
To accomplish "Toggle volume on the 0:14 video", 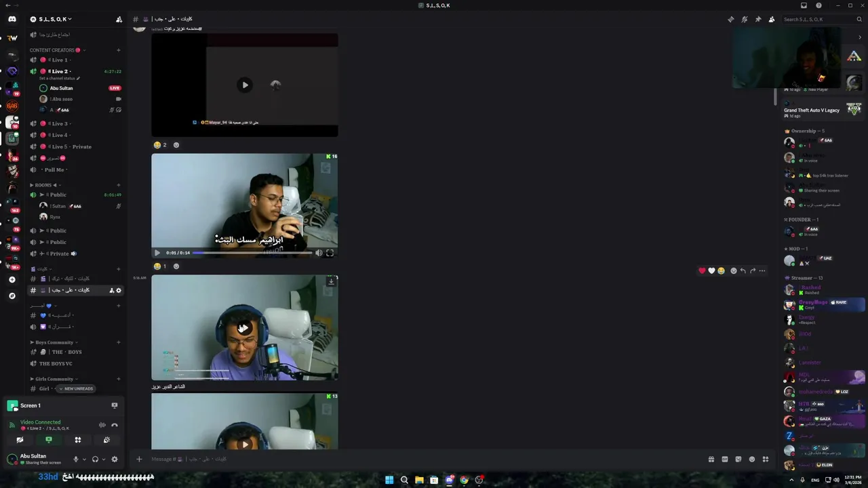I will click(x=319, y=253).
